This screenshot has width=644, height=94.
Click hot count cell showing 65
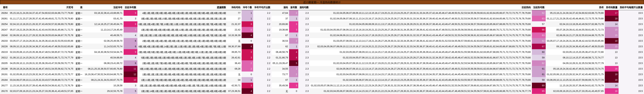point(539,91)
